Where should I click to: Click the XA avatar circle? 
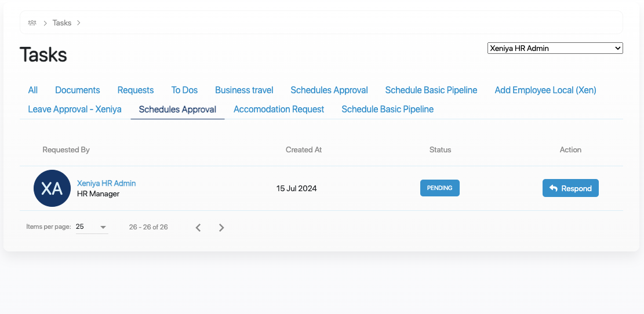pos(52,188)
